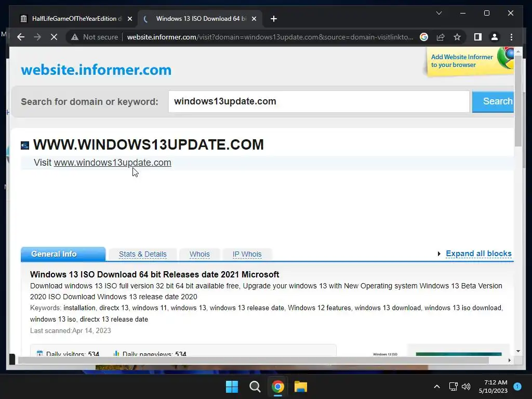Focus the domain or keyword search field
This screenshot has height=399, width=532.
[318, 101]
